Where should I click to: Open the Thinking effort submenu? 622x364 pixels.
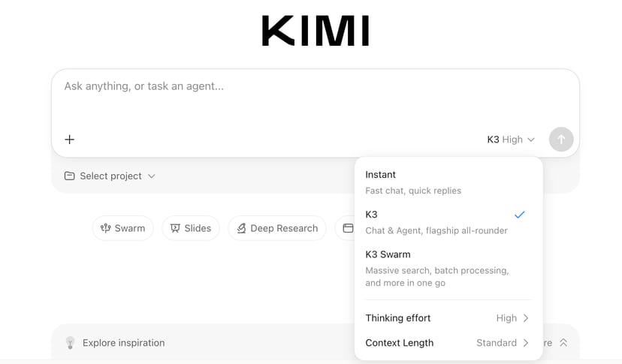[x=448, y=318]
